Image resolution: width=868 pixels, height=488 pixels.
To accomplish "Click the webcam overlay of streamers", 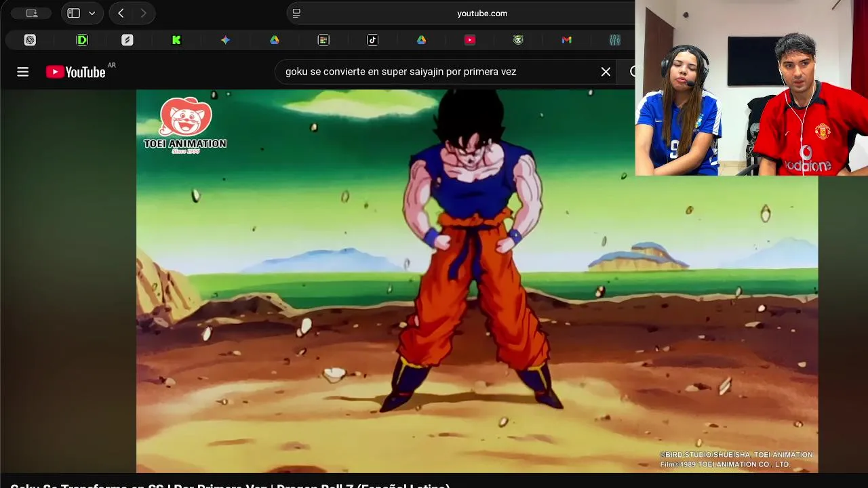I will point(751,88).
